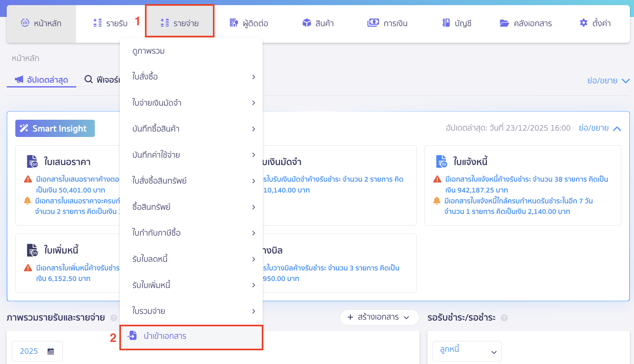Click the product box icon (สินค้า)

click(x=306, y=23)
